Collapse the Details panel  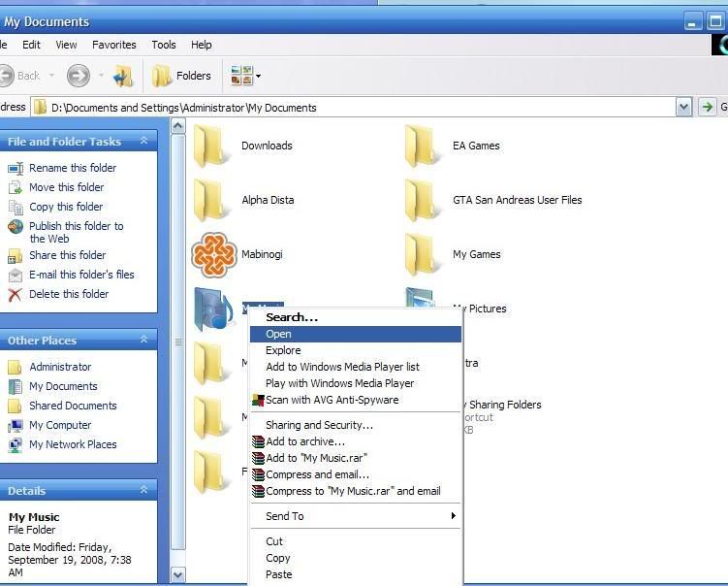pyautogui.click(x=143, y=490)
